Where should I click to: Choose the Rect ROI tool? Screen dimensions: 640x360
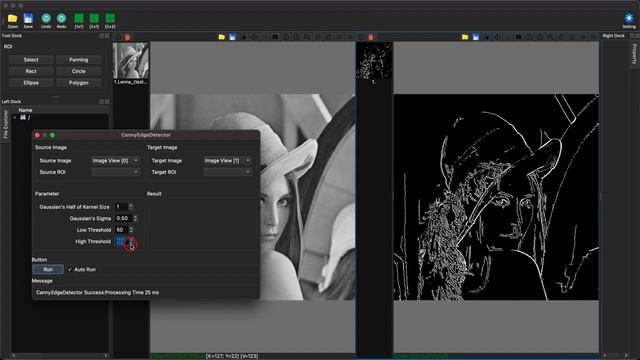tap(31, 71)
